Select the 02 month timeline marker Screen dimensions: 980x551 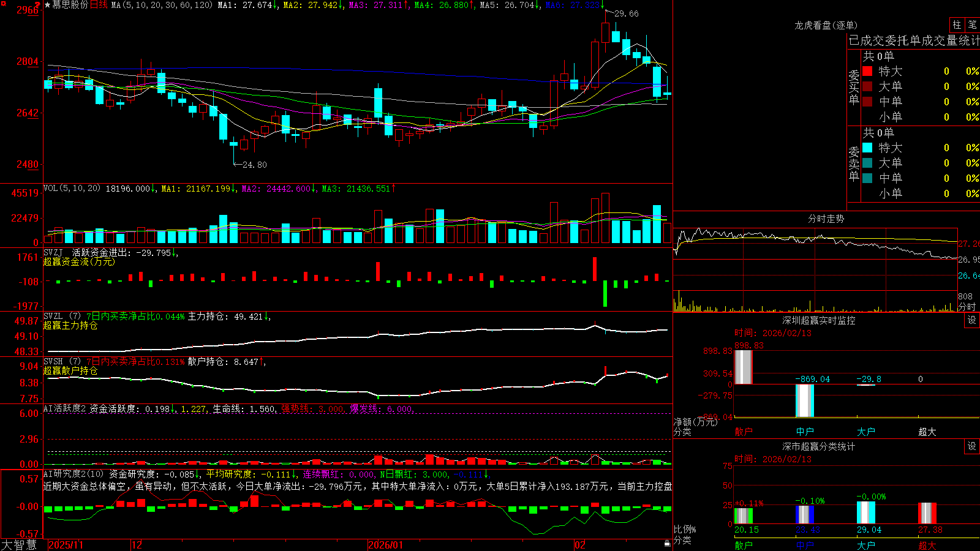point(580,545)
